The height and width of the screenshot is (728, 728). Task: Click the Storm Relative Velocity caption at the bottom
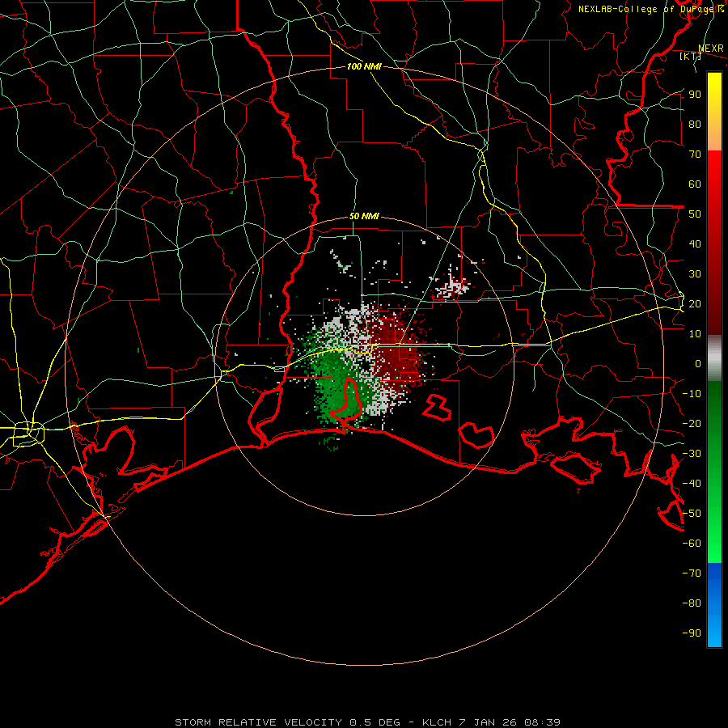tap(368, 722)
